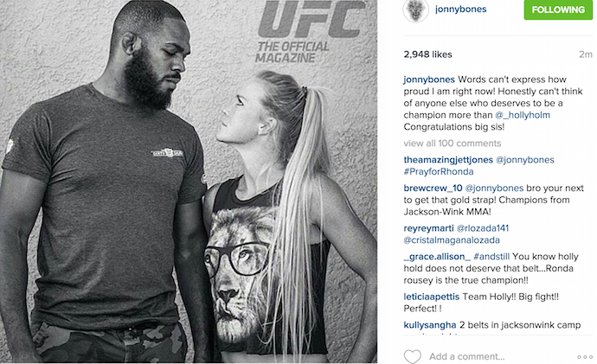Open reyreymarti commenter profile
Image resolution: width=597 pixels, height=364 pixels.
tap(428, 228)
